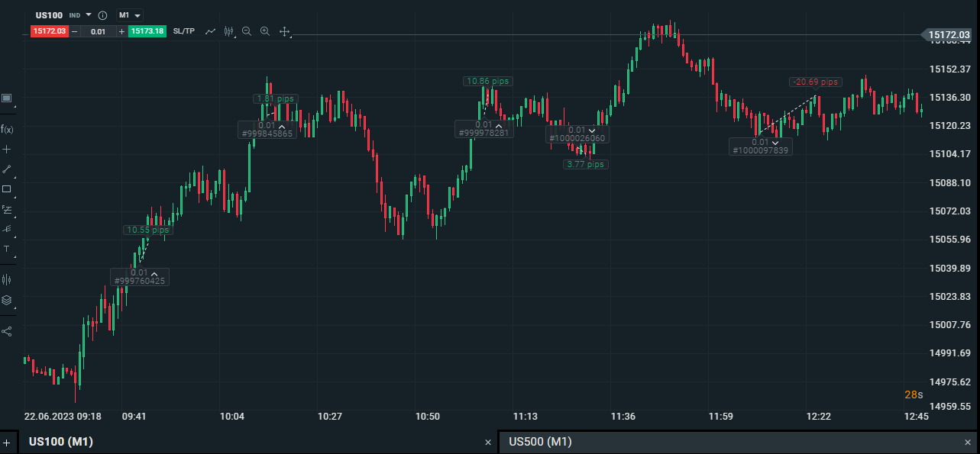Select the Fibonacci retracement tool
Viewport: 980px width, 454px height.
[7, 208]
